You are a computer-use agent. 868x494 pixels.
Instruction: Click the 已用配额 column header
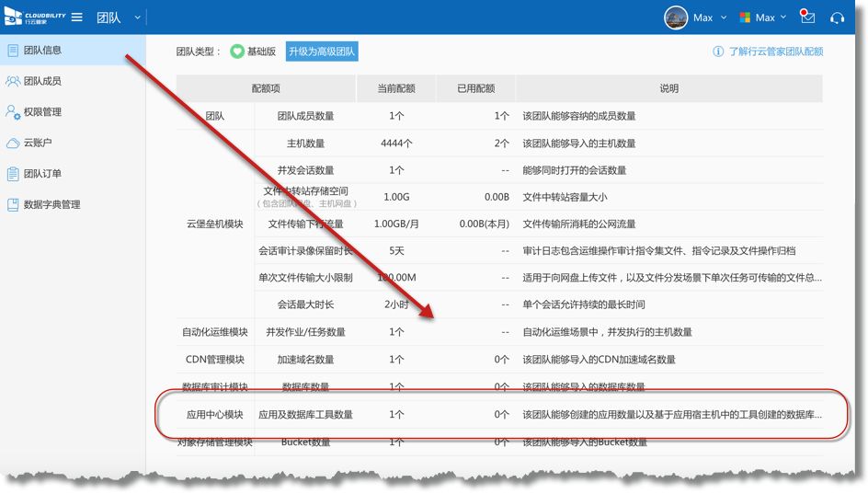point(476,88)
